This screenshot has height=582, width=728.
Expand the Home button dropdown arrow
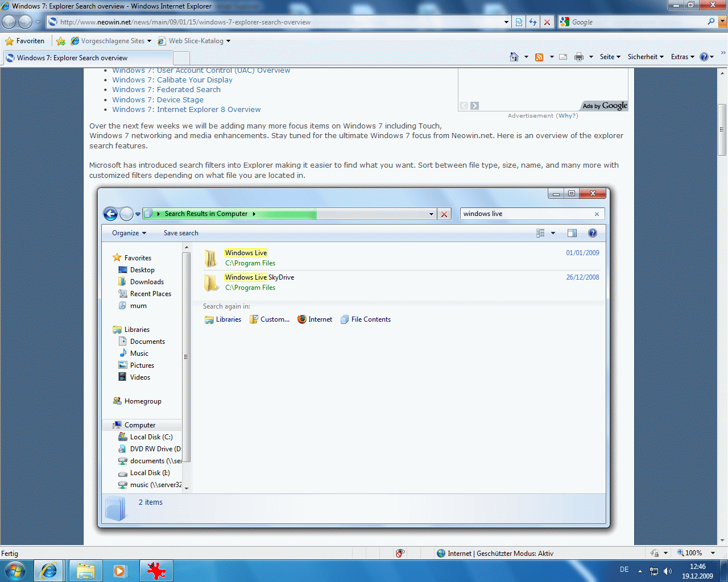[526, 57]
